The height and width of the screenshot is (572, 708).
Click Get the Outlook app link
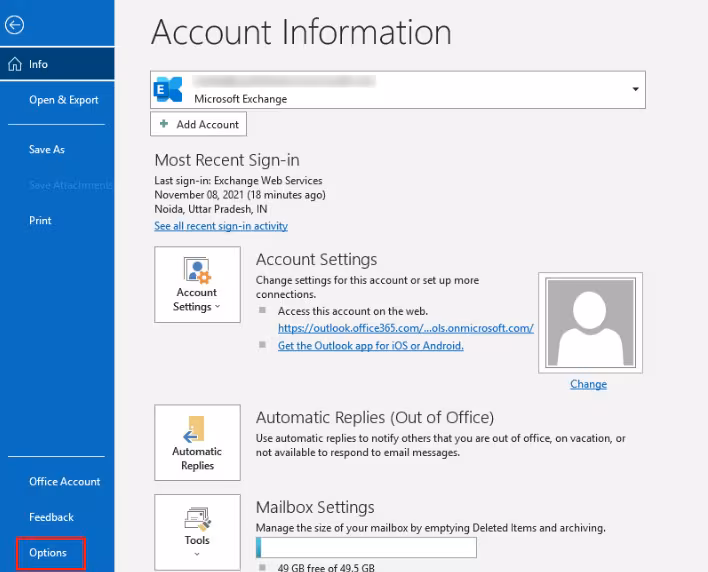click(371, 345)
